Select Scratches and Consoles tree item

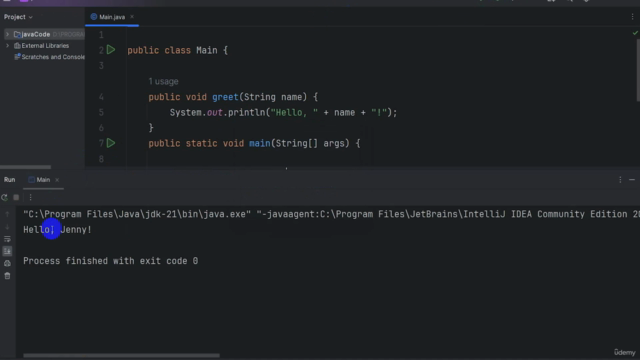[x=50, y=57]
